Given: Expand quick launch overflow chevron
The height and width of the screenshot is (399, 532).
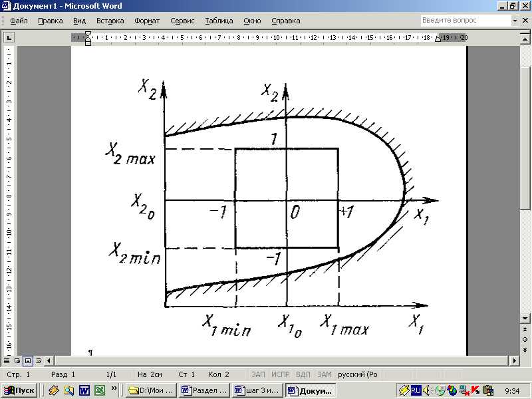Looking at the screenshot, I should [x=114, y=388].
